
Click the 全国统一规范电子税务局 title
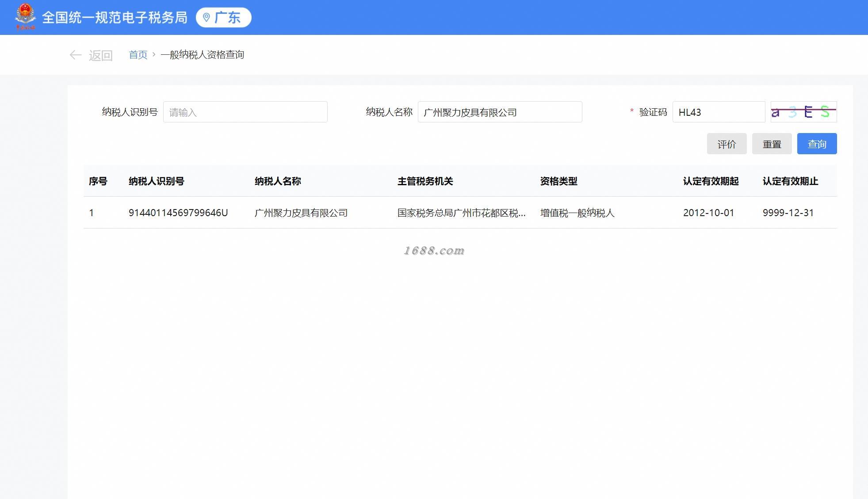click(115, 18)
